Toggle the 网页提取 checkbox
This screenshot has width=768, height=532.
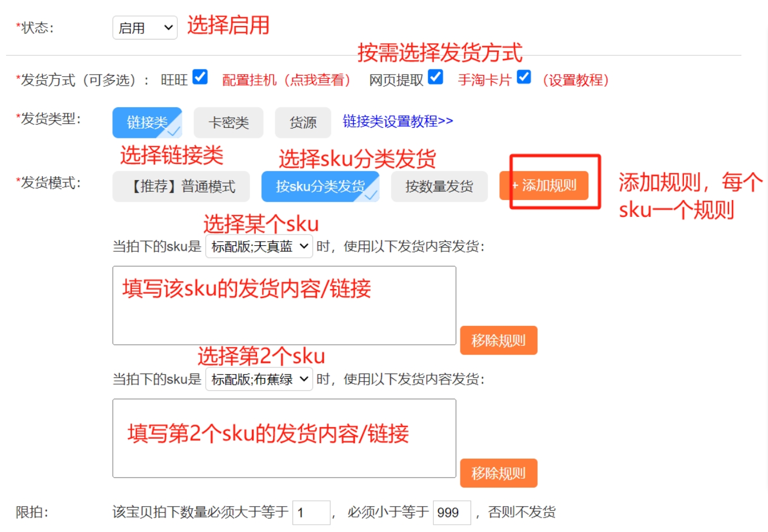pos(435,77)
